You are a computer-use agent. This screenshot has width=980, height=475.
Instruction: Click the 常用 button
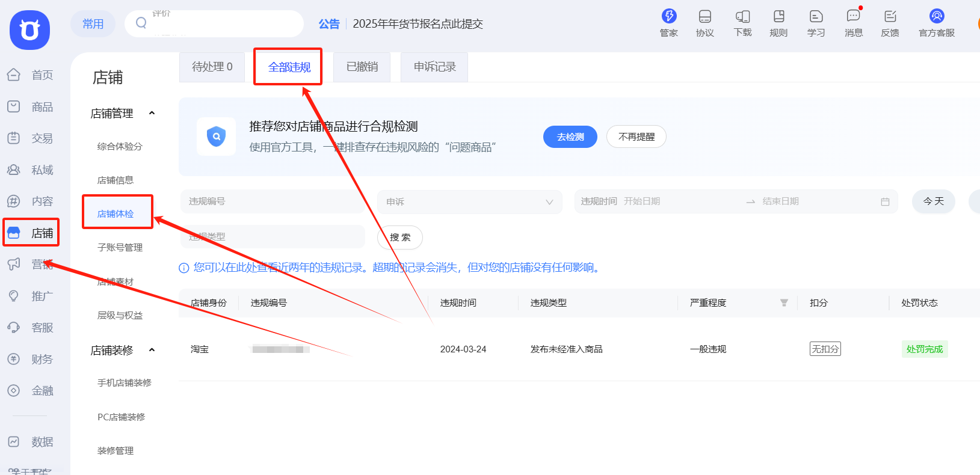tap(93, 23)
